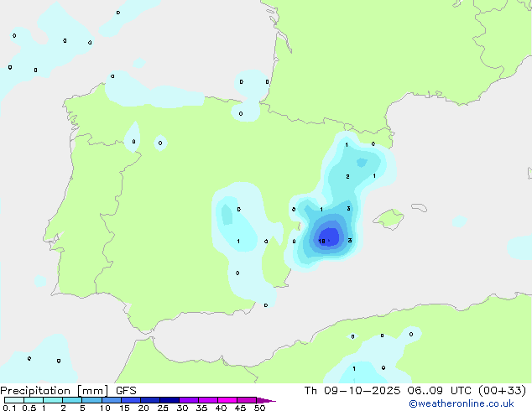Screen dimensions: 532x411
Task: Click the 'Th 09-10-2025 06..09 UTC (00+33)' timestamp
Action: tap(415, 391)
